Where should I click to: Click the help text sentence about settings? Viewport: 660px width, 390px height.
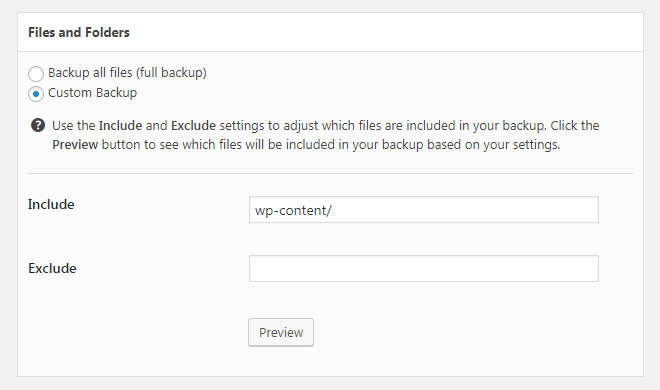[x=326, y=135]
